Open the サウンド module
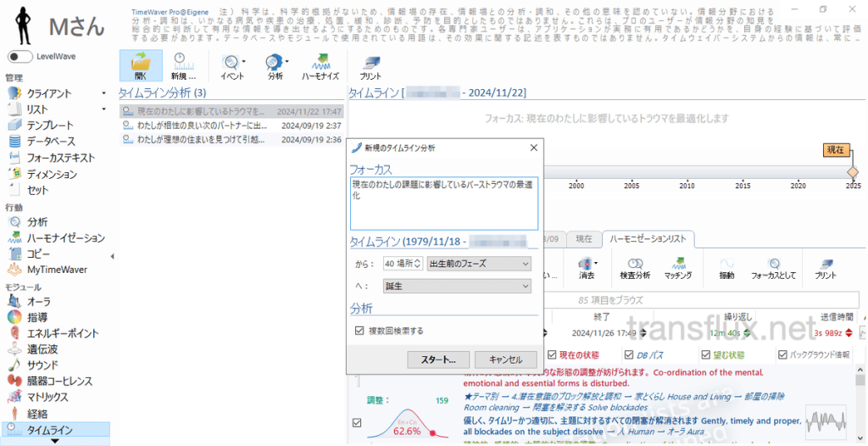Viewport: 868px width, 446px height. pos(42,365)
